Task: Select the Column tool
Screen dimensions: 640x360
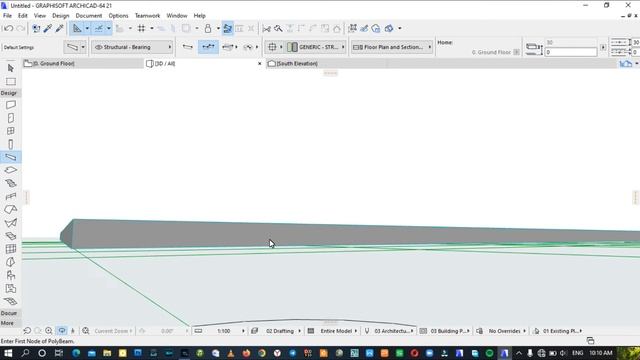Action: [11, 144]
